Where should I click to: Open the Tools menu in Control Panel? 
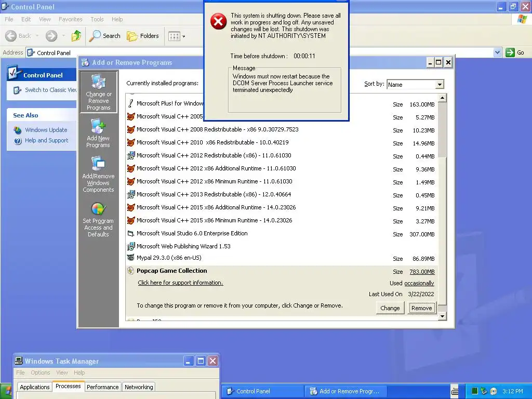pyautogui.click(x=97, y=19)
